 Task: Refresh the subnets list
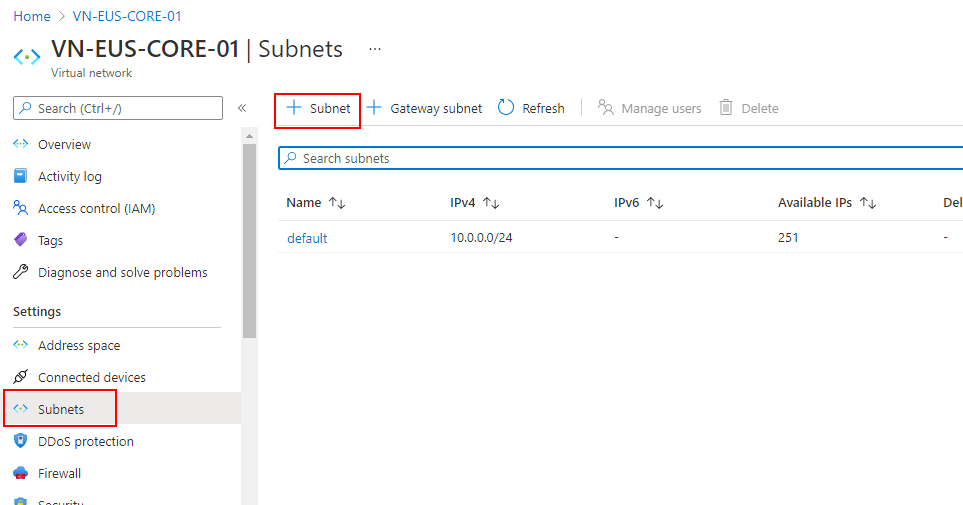[x=531, y=108]
